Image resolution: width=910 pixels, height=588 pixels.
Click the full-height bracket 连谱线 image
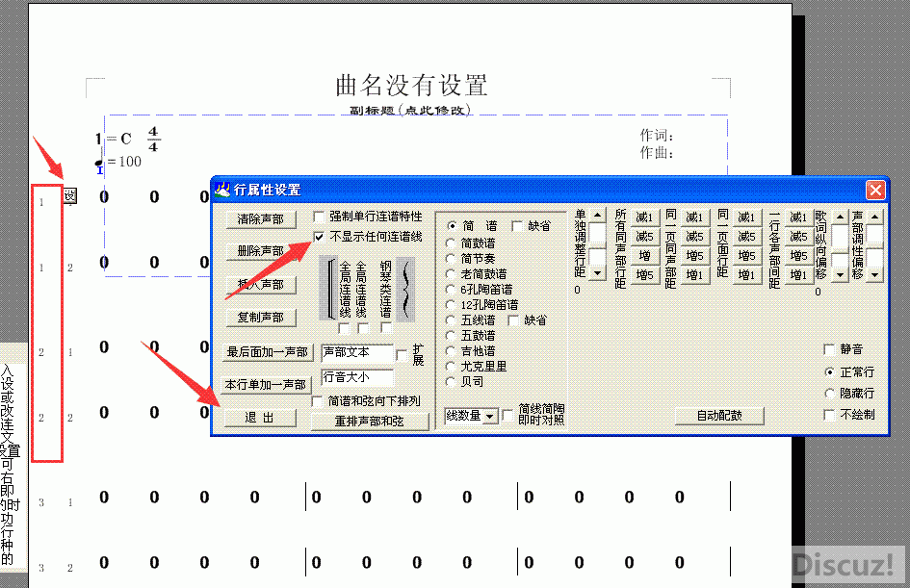pos(329,289)
